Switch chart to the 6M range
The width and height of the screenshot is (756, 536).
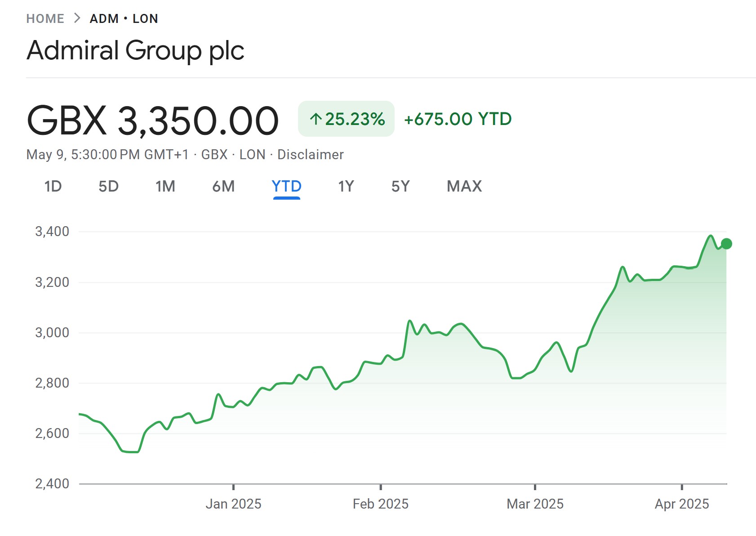(x=223, y=186)
